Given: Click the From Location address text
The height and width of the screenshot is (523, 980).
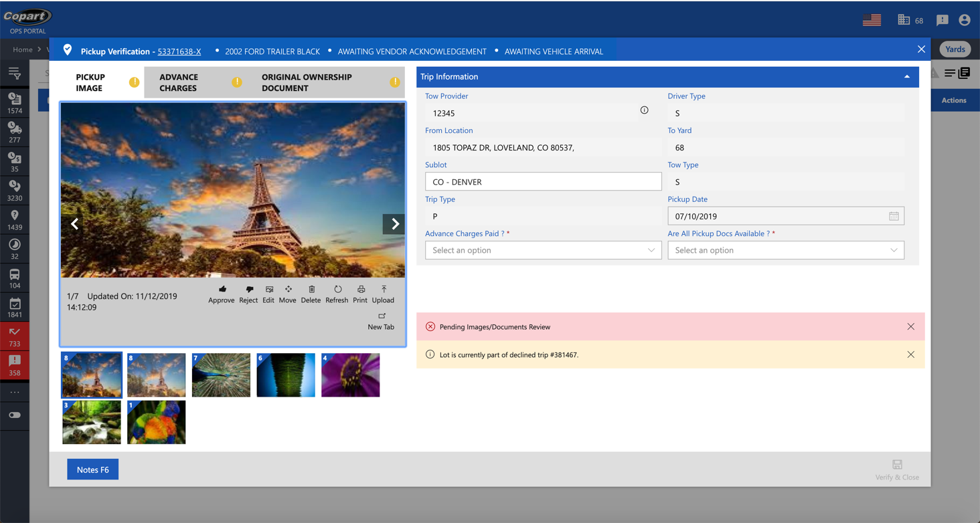Looking at the screenshot, I should point(503,147).
